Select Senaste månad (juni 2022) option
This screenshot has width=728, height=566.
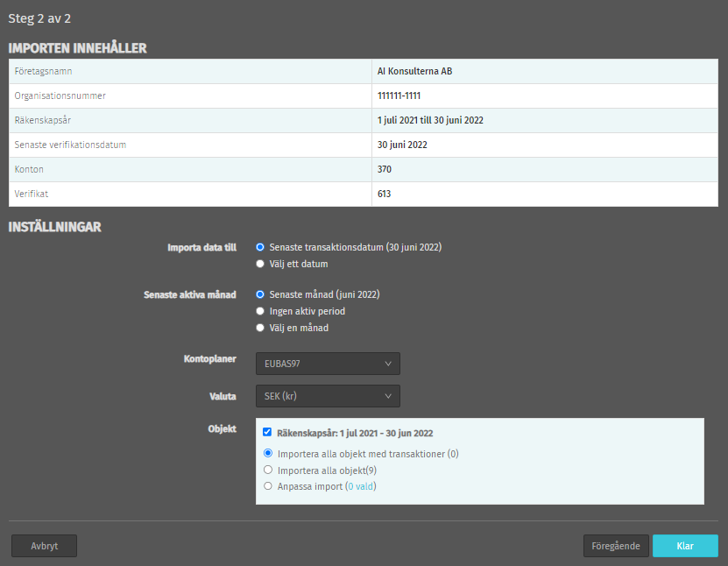[x=260, y=294]
